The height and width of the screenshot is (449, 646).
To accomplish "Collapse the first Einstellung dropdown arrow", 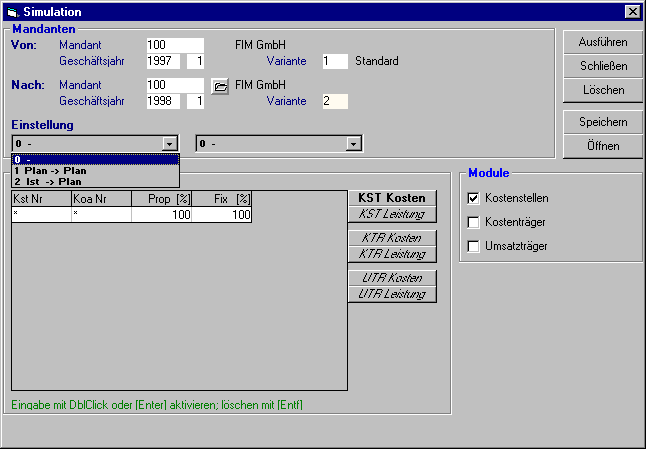I will coord(169,144).
